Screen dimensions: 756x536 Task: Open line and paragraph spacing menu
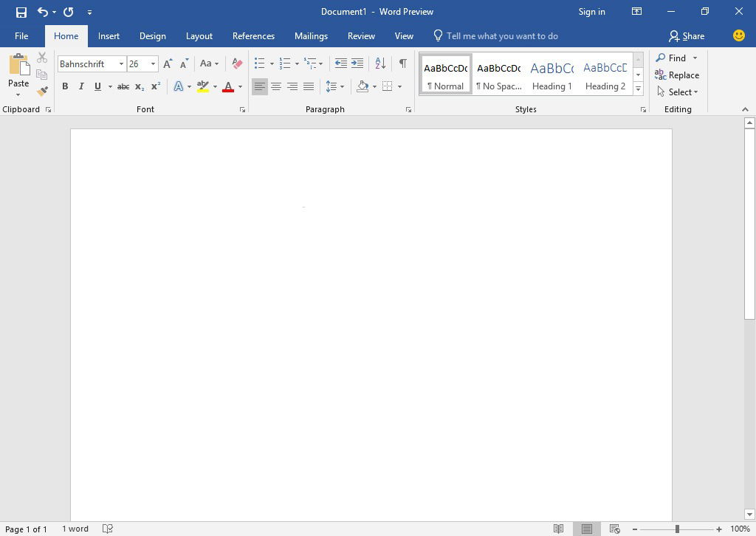pos(334,87)
